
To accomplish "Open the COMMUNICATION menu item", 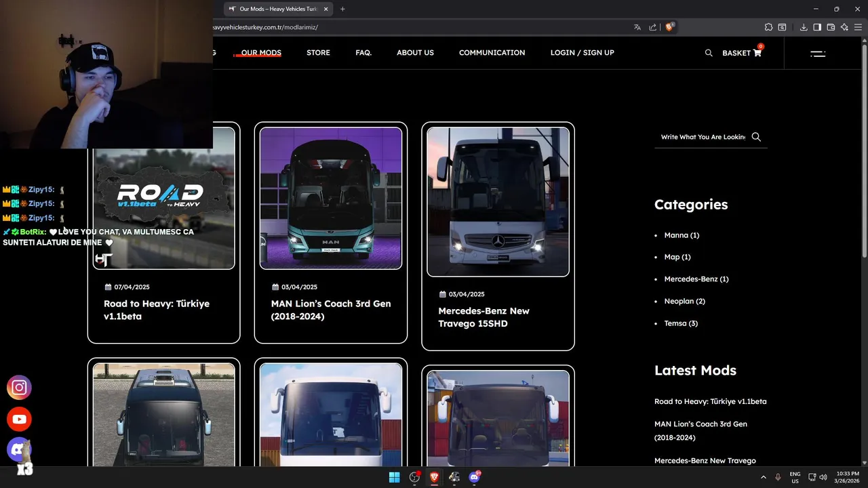I will point(492,53).
